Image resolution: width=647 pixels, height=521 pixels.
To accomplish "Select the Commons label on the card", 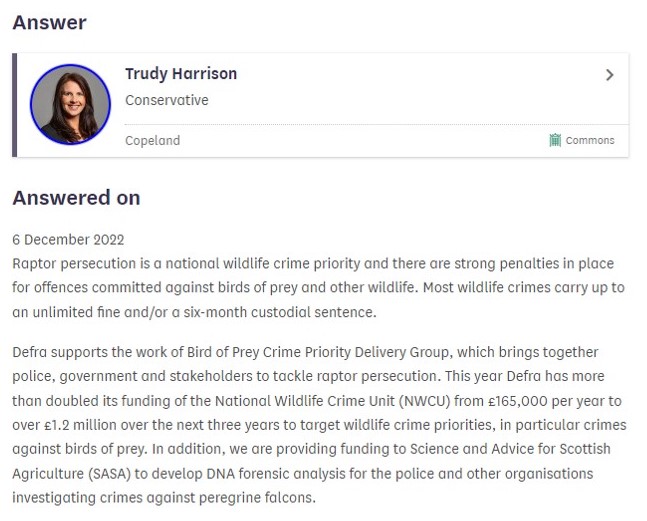I will tap(590, 140).
